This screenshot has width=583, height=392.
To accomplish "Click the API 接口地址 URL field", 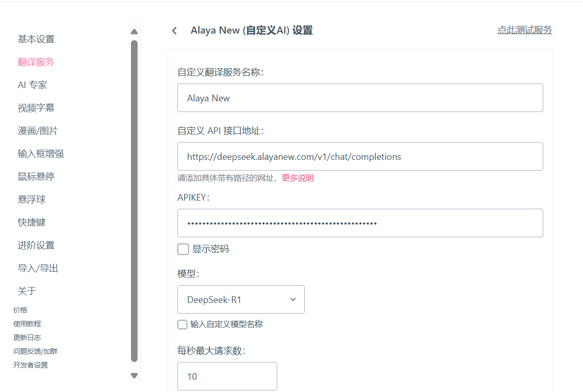I will point(360,156).
